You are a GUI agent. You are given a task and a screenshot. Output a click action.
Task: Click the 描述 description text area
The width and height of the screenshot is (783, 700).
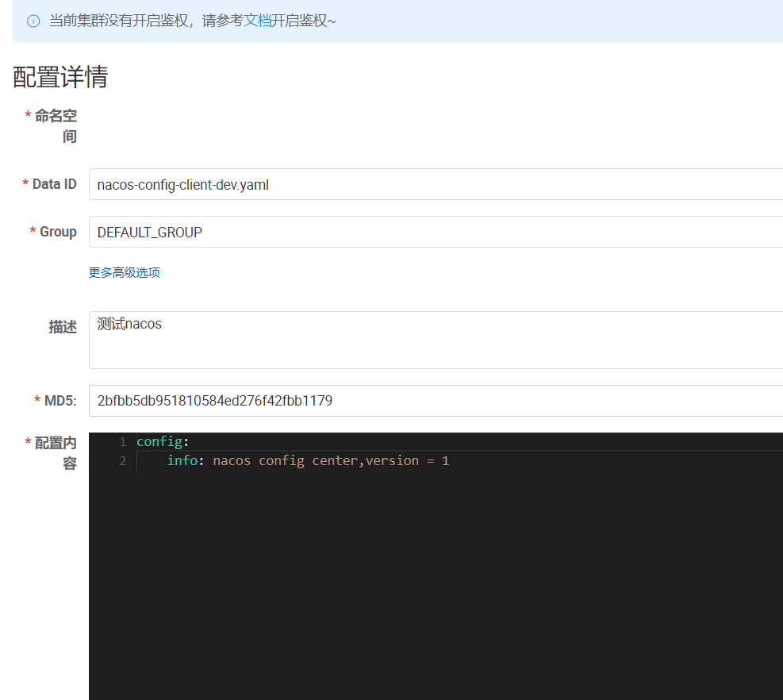coord(436,340)
